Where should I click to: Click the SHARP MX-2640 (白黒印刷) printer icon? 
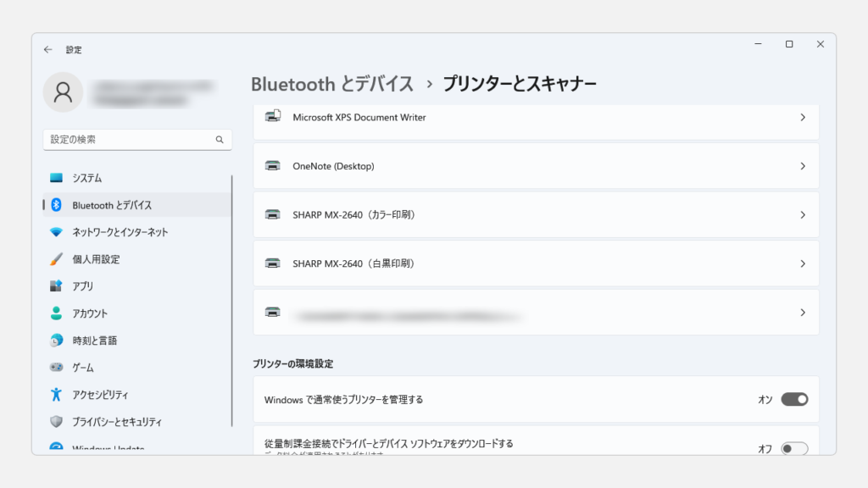273,263
